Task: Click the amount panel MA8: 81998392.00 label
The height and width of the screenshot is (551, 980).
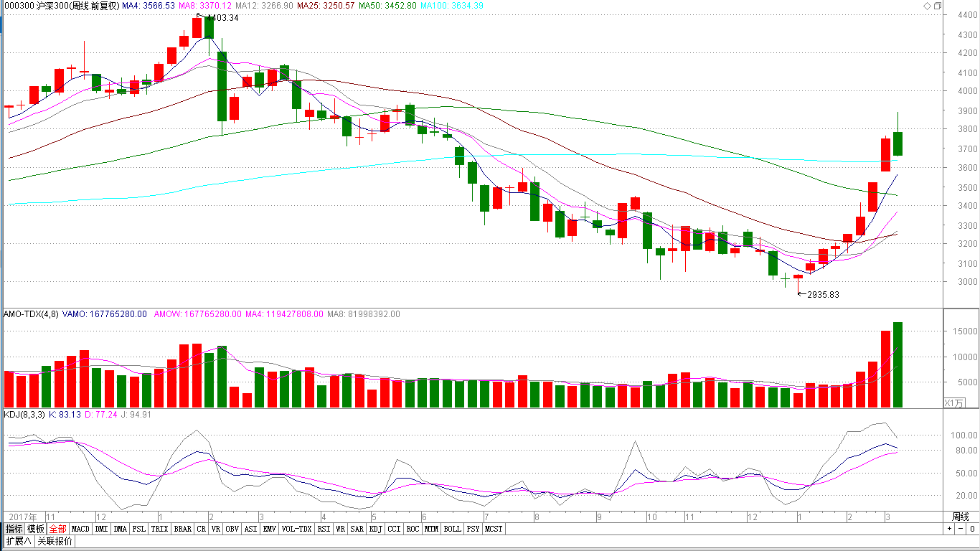Action: click(364, 314)
